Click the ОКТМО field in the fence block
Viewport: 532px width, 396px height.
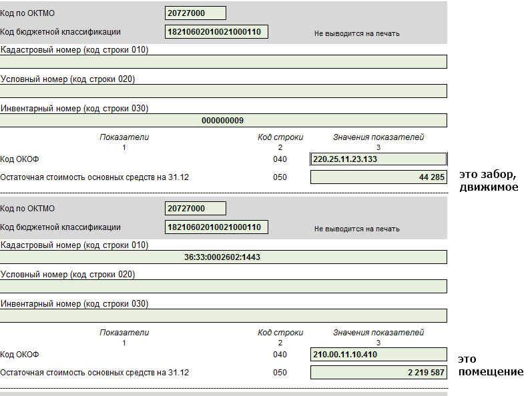(196, 13)
